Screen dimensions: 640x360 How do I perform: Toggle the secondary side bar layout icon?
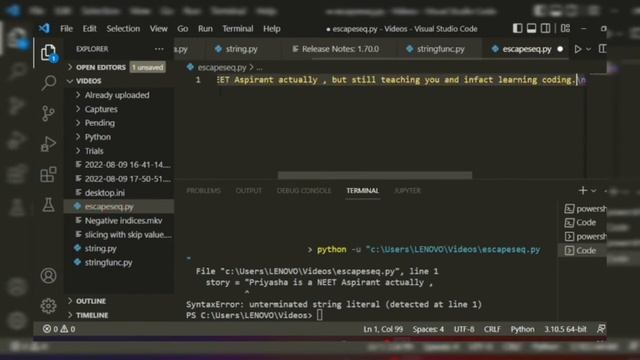click(x=545, y=28)
